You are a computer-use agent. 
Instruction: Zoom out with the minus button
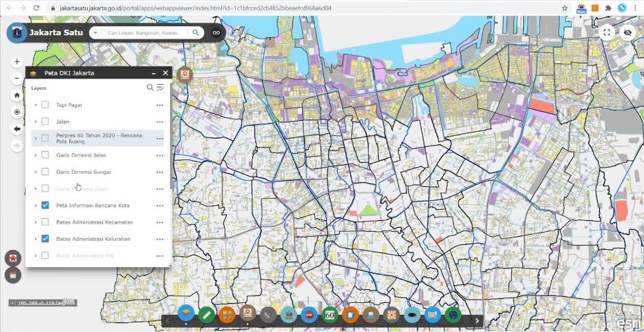(17, 78)
